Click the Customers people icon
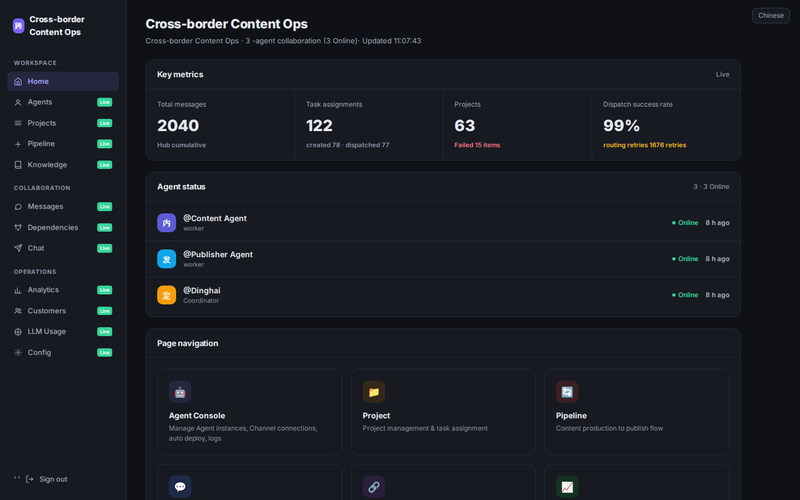 18,311
